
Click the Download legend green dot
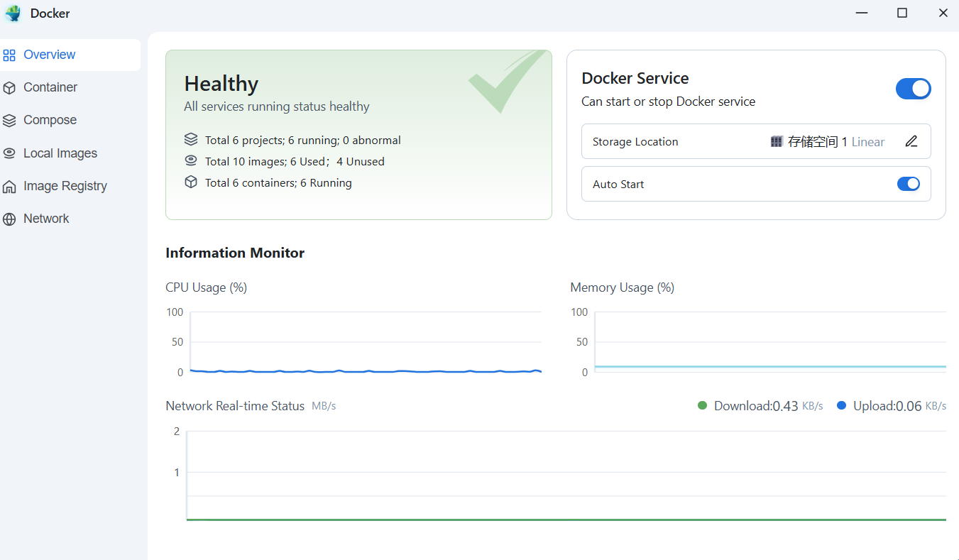tap(703, 406)
